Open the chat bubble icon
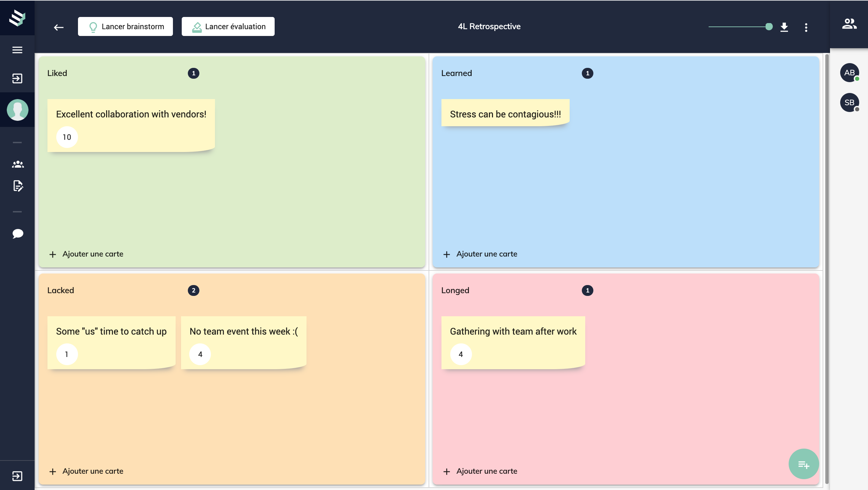Screen dimensions: 868x490 (x=18, y=234)
